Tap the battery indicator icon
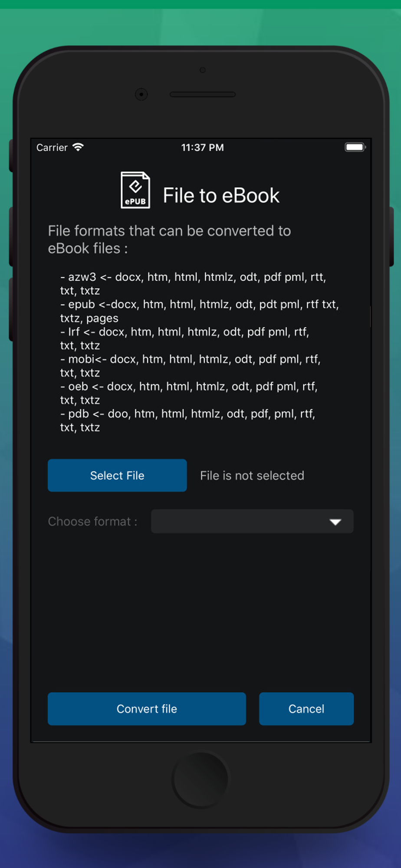Viewport: 401px width, 868px height. (x=355, y=147)
